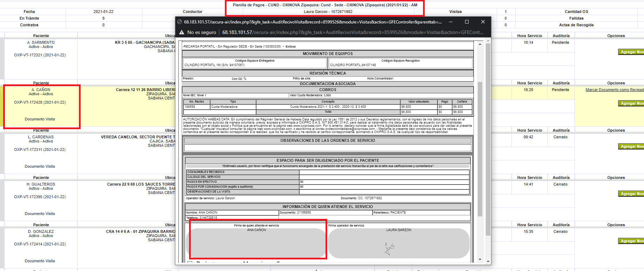Click visit code OXP-VT-172311
Screen dimensions: 644x271
[40, 150]
